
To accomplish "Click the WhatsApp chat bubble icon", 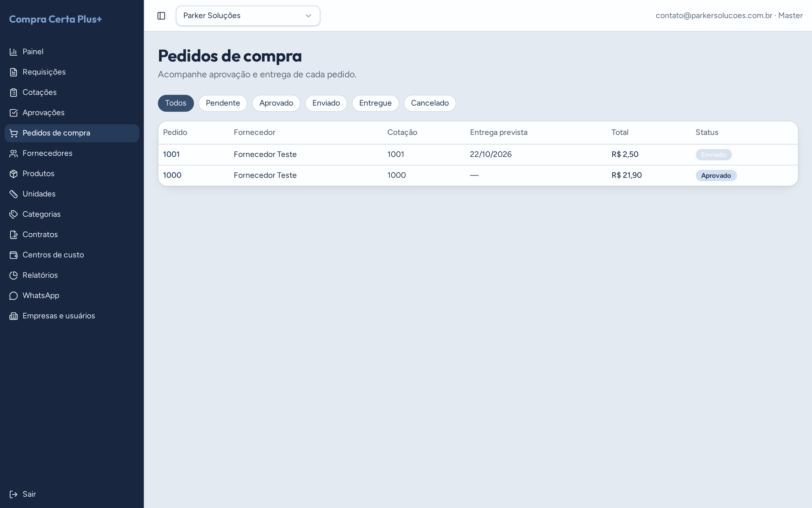I will 14,296.
